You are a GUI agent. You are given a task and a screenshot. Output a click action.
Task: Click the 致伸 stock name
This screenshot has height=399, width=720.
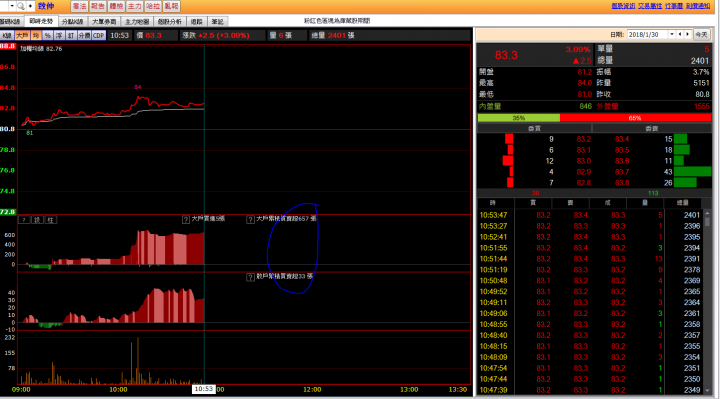[x=46, y=6]
